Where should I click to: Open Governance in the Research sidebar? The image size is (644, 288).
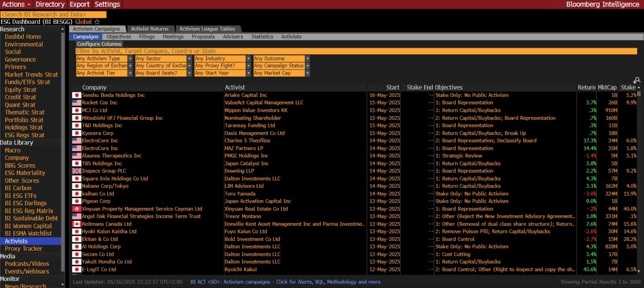(20, 60)
